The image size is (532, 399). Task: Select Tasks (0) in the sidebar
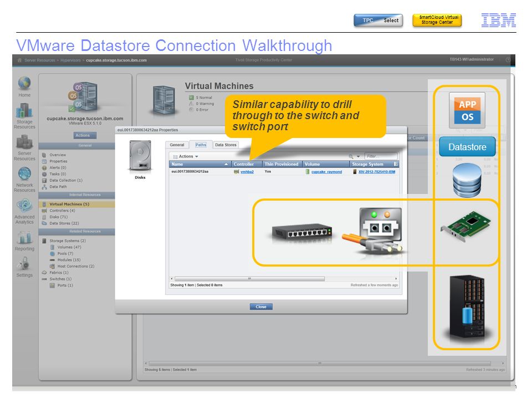click(58, 174)
